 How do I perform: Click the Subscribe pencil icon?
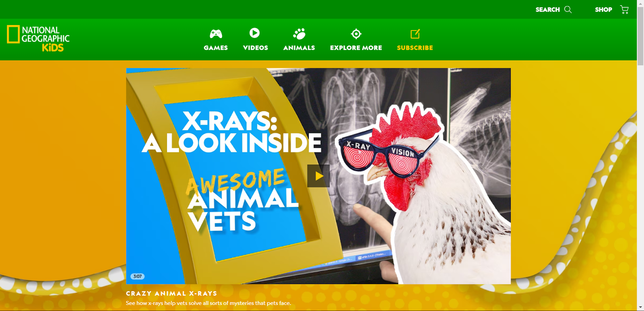click(x=415, y=34)
